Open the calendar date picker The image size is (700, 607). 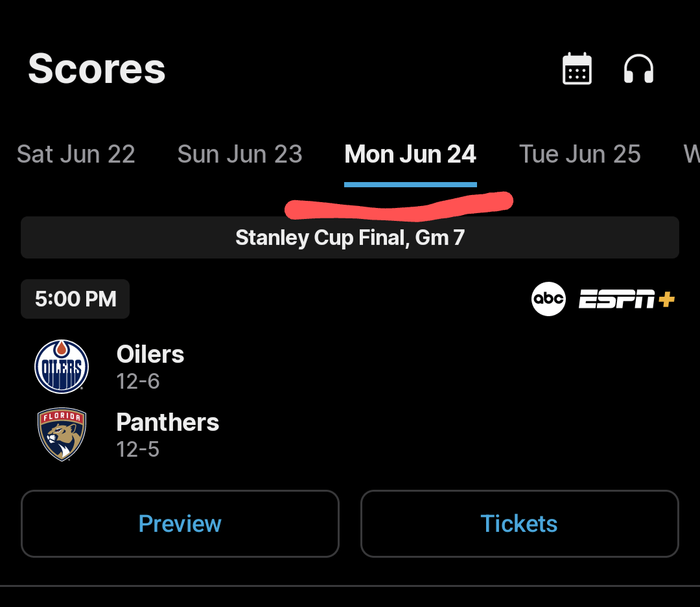576,69
